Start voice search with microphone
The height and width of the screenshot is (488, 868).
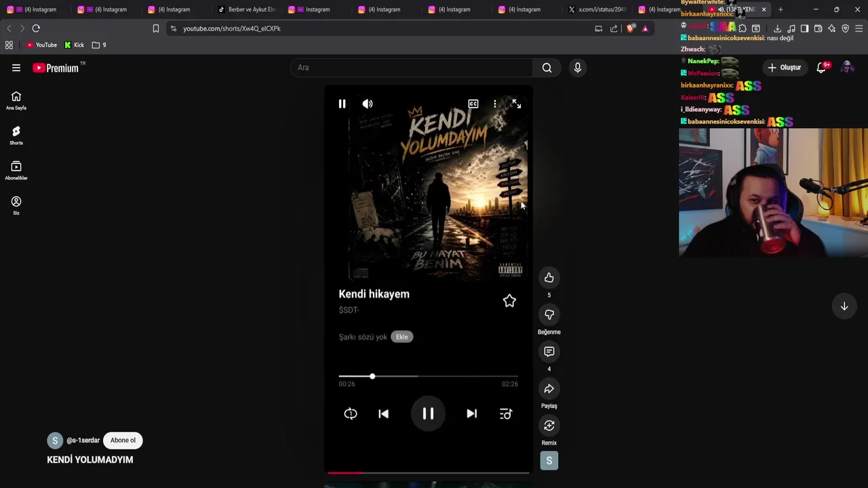578,68
